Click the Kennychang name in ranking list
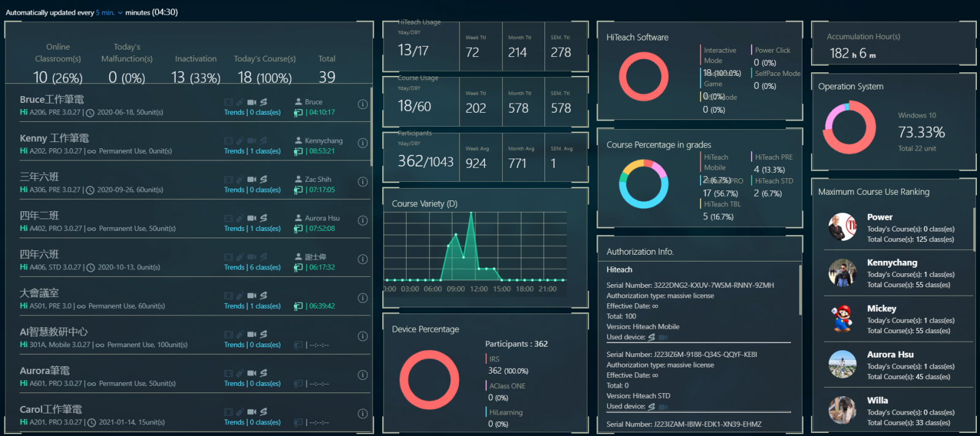This screenshot has height=436, width=980. point(892,263)
